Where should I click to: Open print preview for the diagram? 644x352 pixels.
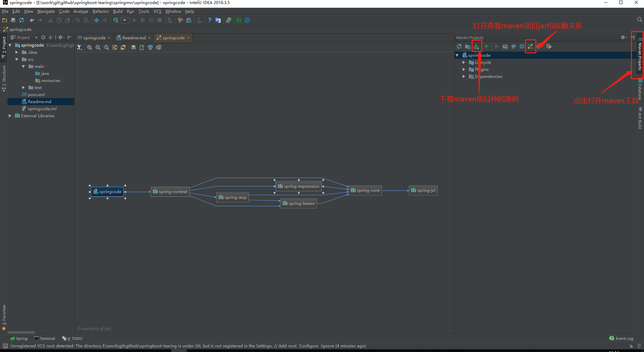click(159, 47)
